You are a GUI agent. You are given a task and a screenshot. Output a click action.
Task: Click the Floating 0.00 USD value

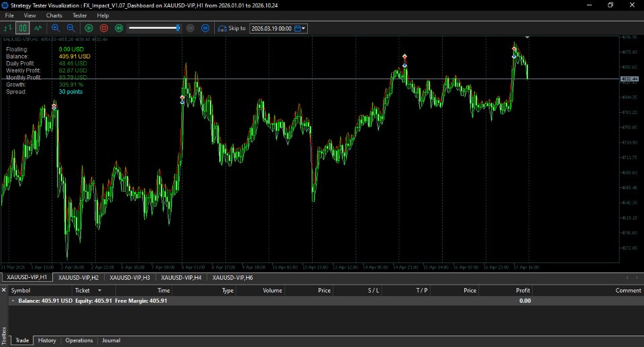(71, 50)
